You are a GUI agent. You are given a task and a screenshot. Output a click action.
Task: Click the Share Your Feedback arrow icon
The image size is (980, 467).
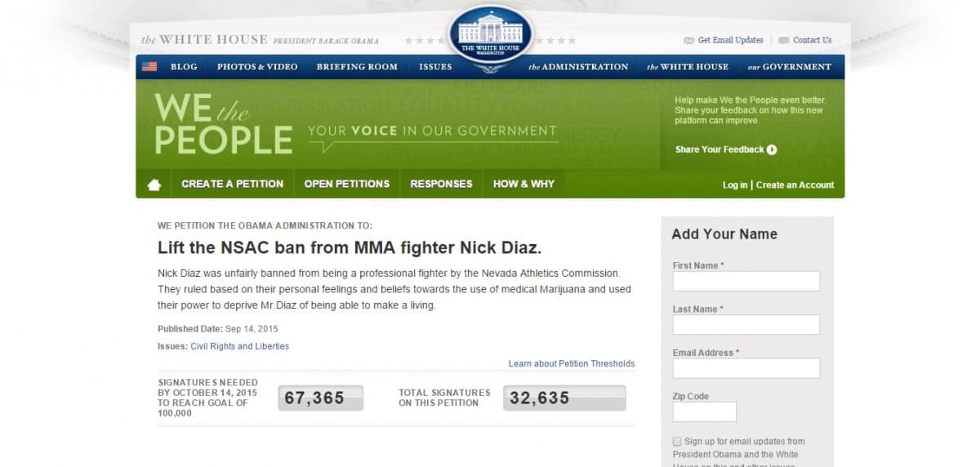coord(772,149)
